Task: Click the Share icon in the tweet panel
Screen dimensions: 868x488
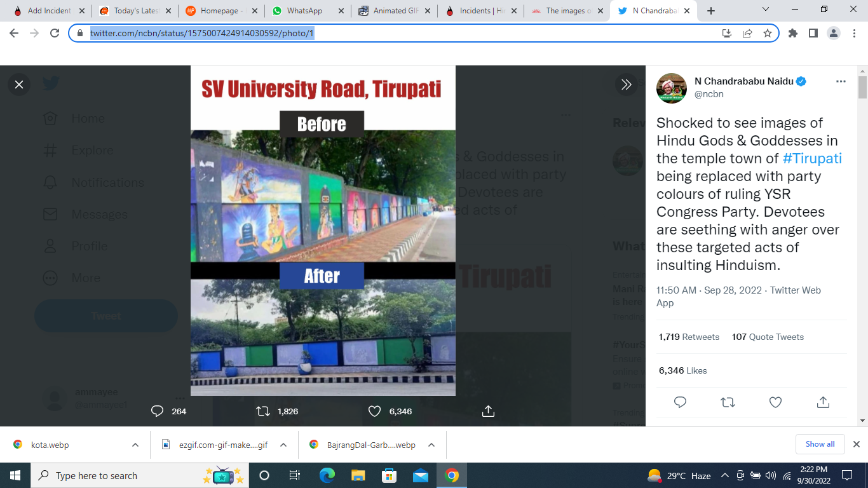Action: click(x=823, y=402)
